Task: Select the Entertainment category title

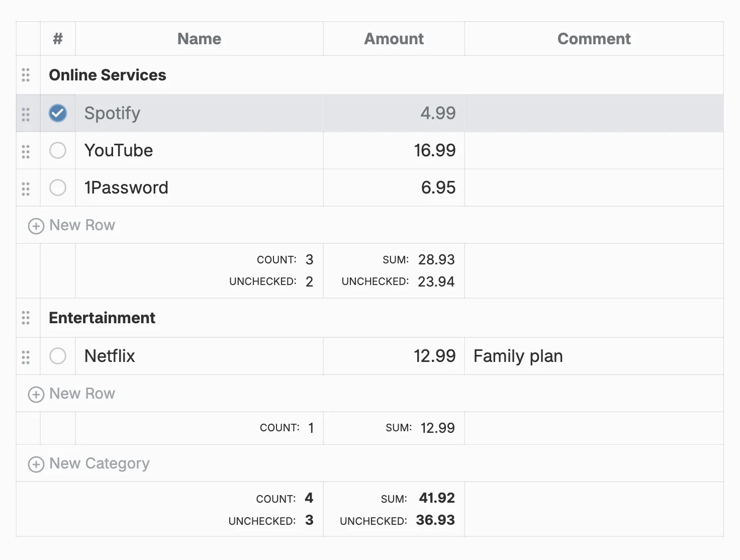Action: coord(102,318)
